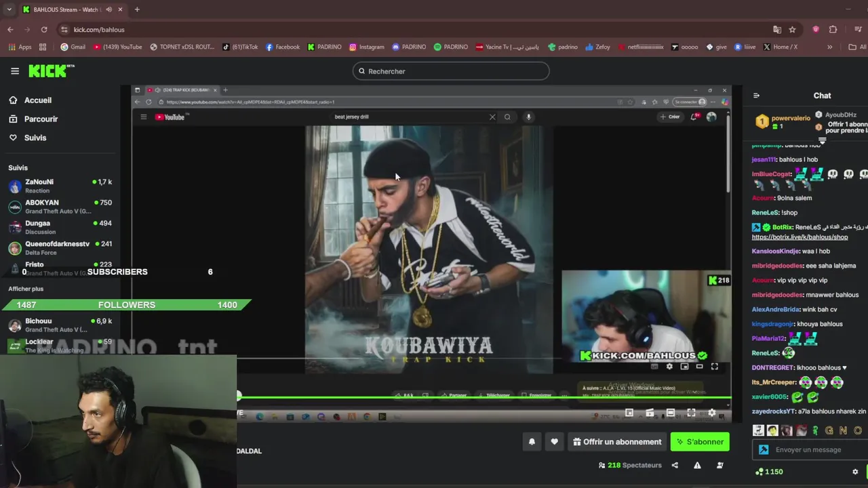Toggle notifications bell for this channel
868x488 pixels.
tap(532, 442)
